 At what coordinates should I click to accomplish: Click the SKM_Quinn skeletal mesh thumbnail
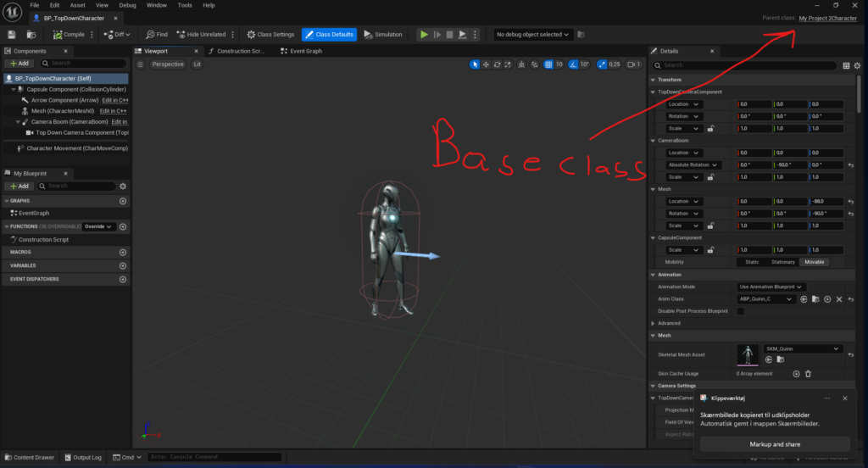click(748, 354)
